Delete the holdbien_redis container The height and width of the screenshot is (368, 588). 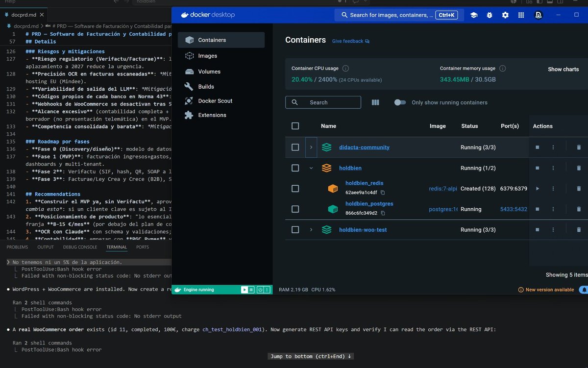coord(579,189)
